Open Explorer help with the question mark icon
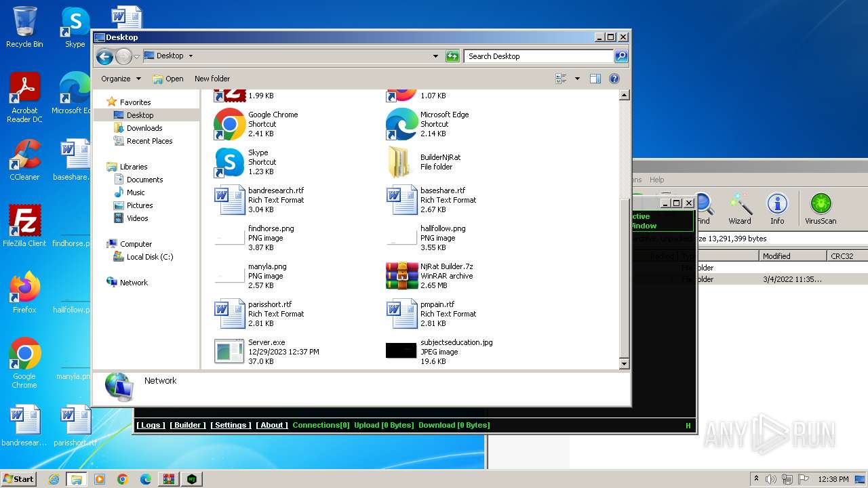The height and width of the screenshot is (488, 868). 614,79
